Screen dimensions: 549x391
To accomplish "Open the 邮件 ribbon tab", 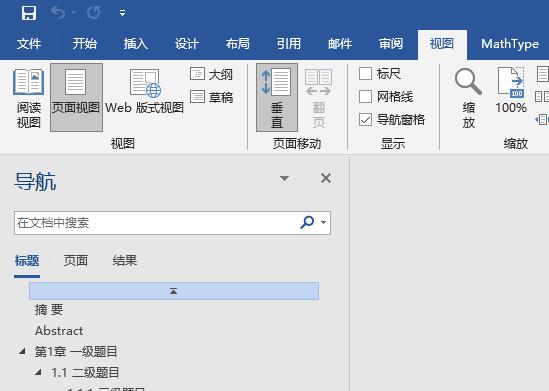I will [x=340, y=44].
